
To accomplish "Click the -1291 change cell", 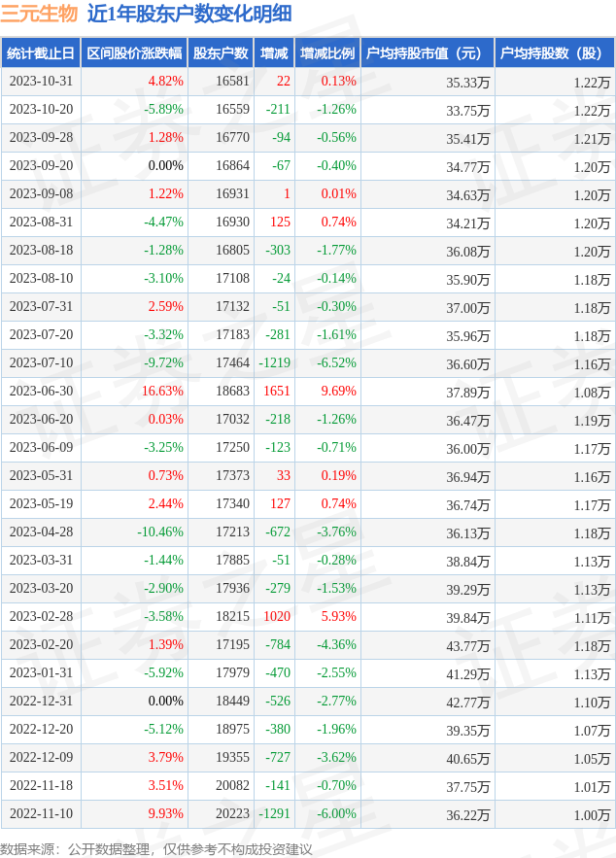I will click(275, 813).
